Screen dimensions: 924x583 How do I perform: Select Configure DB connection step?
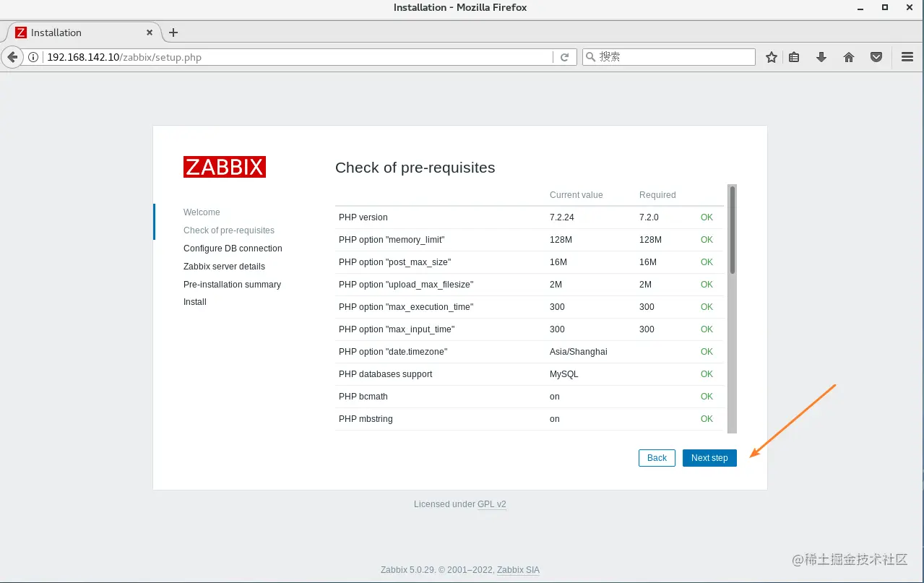233,249
